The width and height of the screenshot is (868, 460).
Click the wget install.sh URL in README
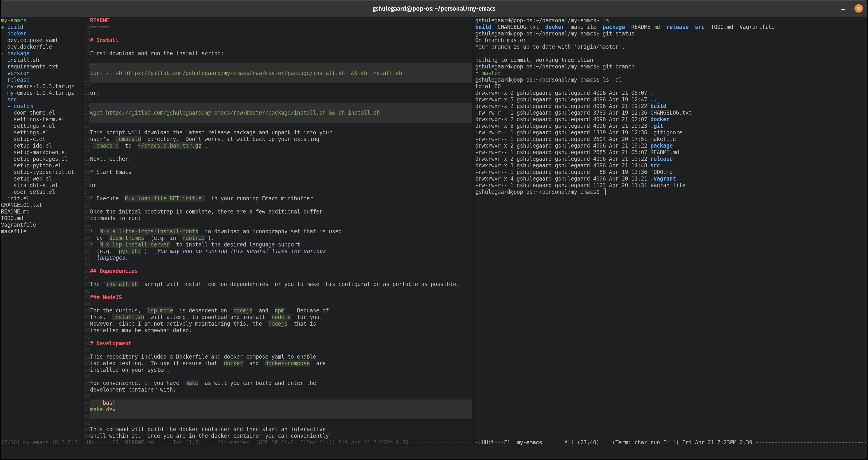pos(216,113)
